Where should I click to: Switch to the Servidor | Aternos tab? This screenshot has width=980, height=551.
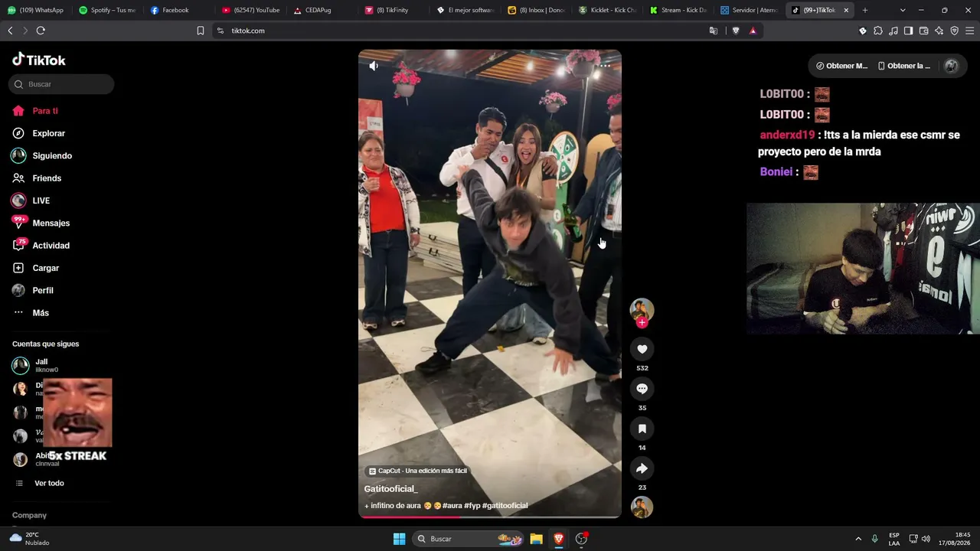tap(749, 10)
